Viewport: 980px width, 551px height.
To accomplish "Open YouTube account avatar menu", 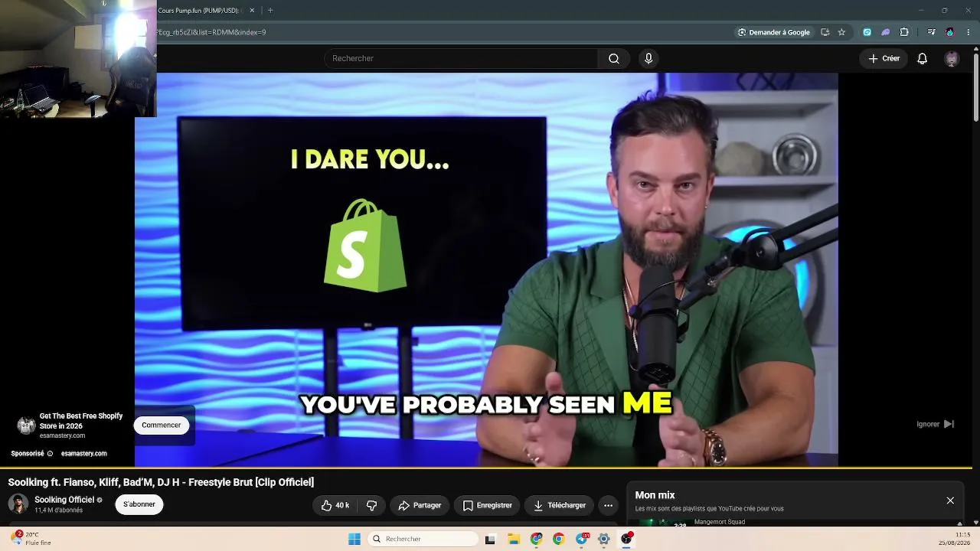I will click(x=952, y=58).
